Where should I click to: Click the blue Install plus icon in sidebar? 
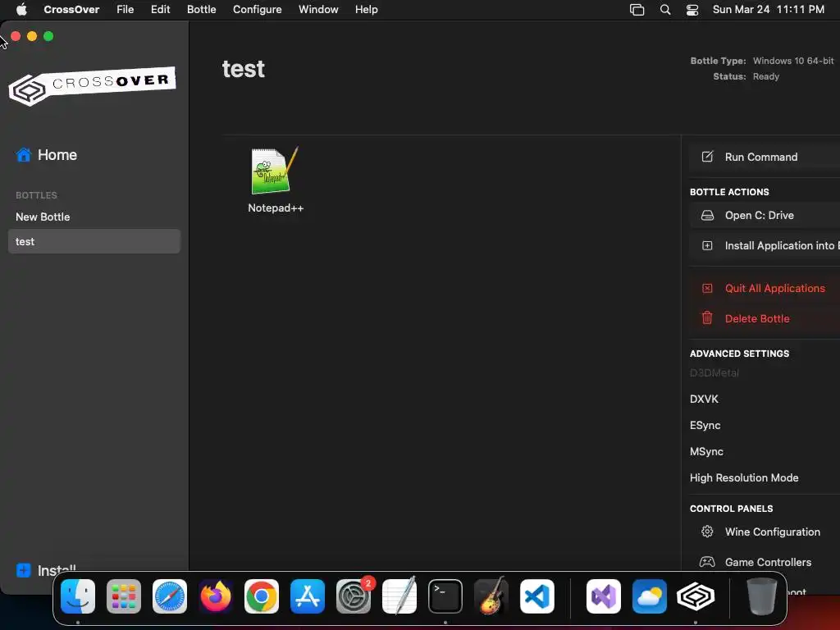click(24, 571)
